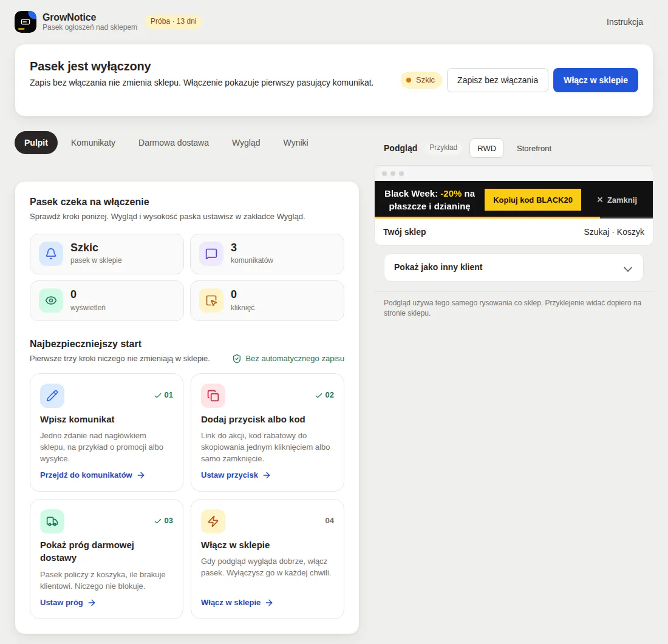Expand the Pokaż jako inny klient panel
Viewport: 668px width, 644px height.
[513, 268]
